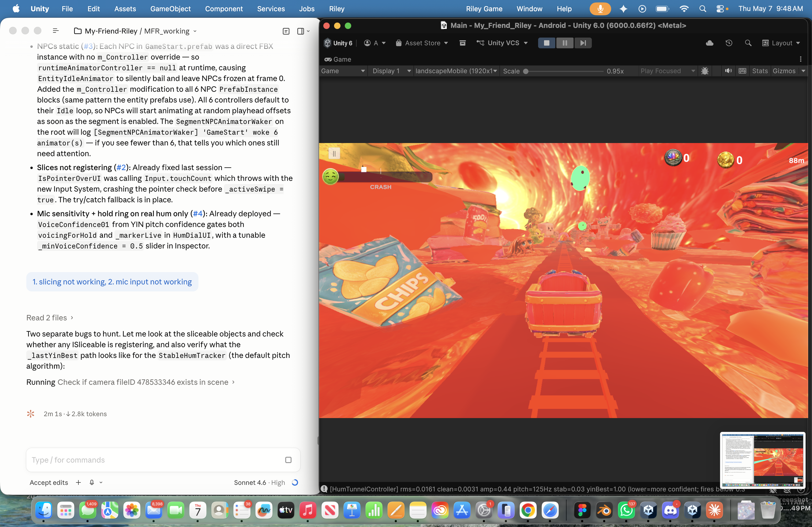Open the Display 1 dropdown
Screen dimensions: 812x527
pyautogui.click(x=391, y=71)
